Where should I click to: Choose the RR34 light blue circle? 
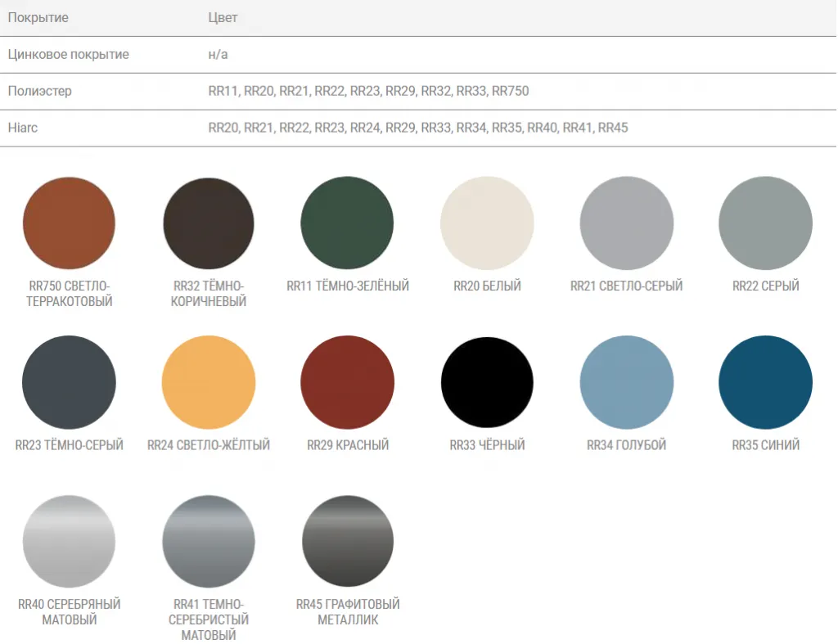pyautogui.click(x=626, y=382)
